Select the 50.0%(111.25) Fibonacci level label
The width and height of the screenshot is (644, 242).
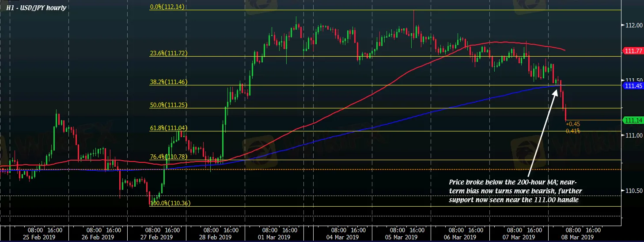coord(168,105)
